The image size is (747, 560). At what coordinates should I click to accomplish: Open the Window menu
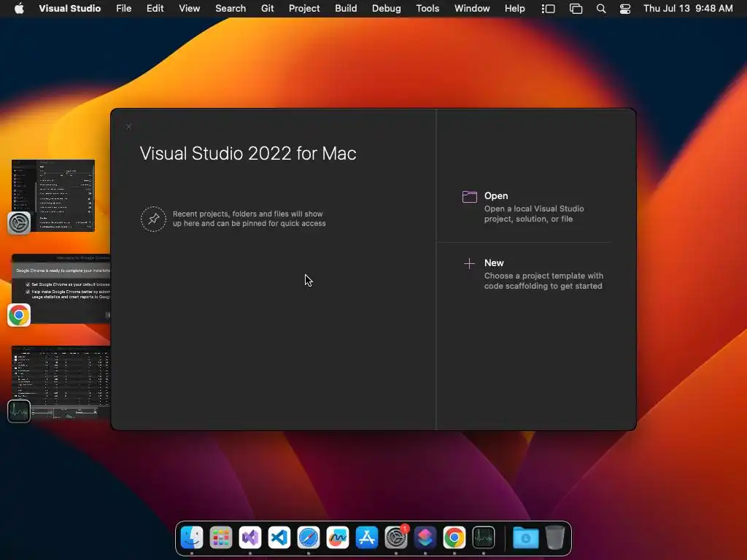472,8
